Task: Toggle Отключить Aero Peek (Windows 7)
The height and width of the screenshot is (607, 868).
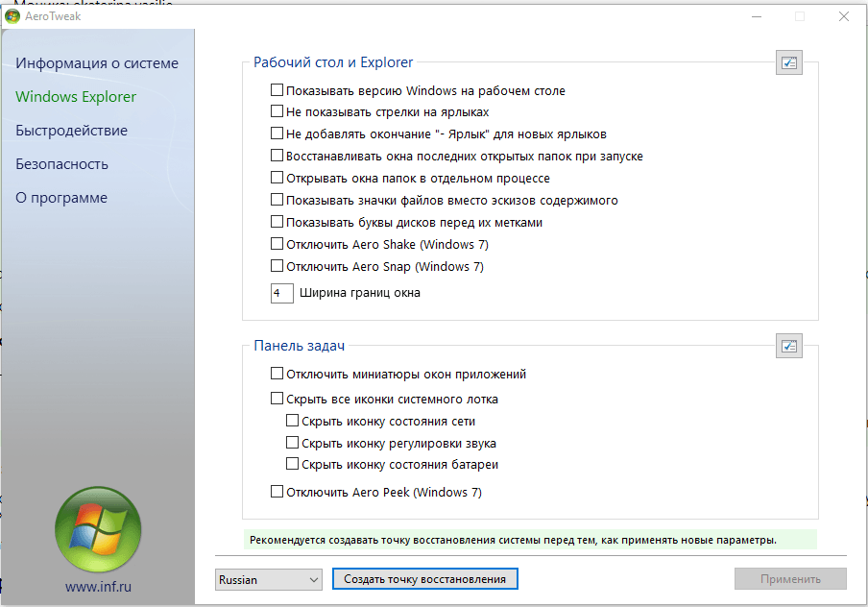Action: pyautogui.click(x=277, y=492)
